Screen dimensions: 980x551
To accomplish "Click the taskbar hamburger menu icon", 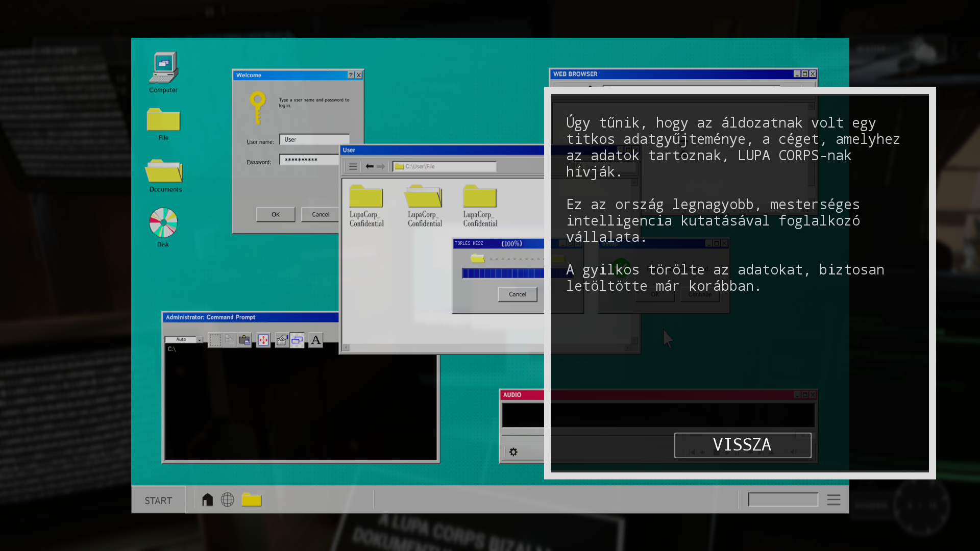I will point(834,499).
